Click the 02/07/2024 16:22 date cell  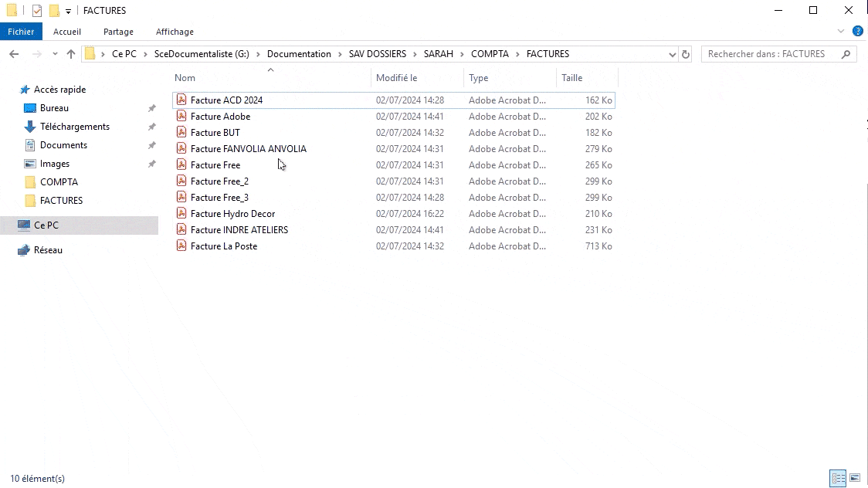(x=409, y=214)
